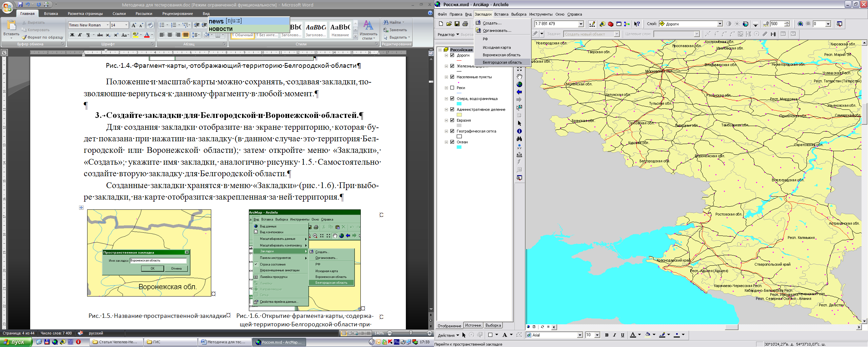Image resolution: width=868 pixels, height=347 pixels.
Task: Open the Редактор dropdown menu
Action: point(448,35)
